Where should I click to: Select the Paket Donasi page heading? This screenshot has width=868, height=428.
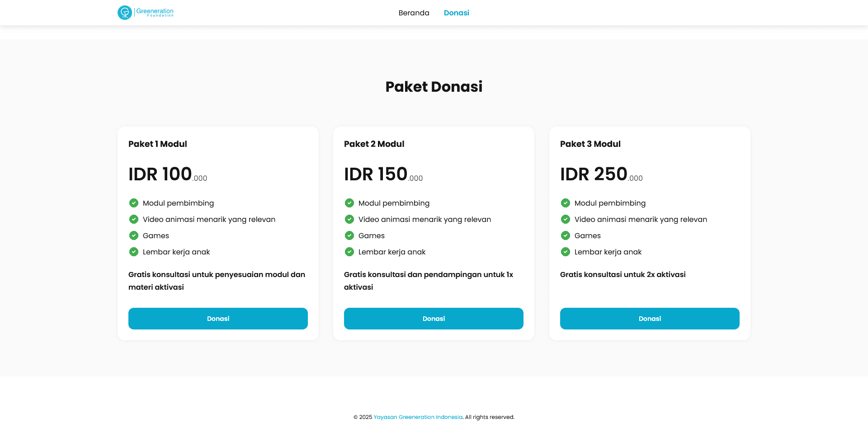click(434, 86)
